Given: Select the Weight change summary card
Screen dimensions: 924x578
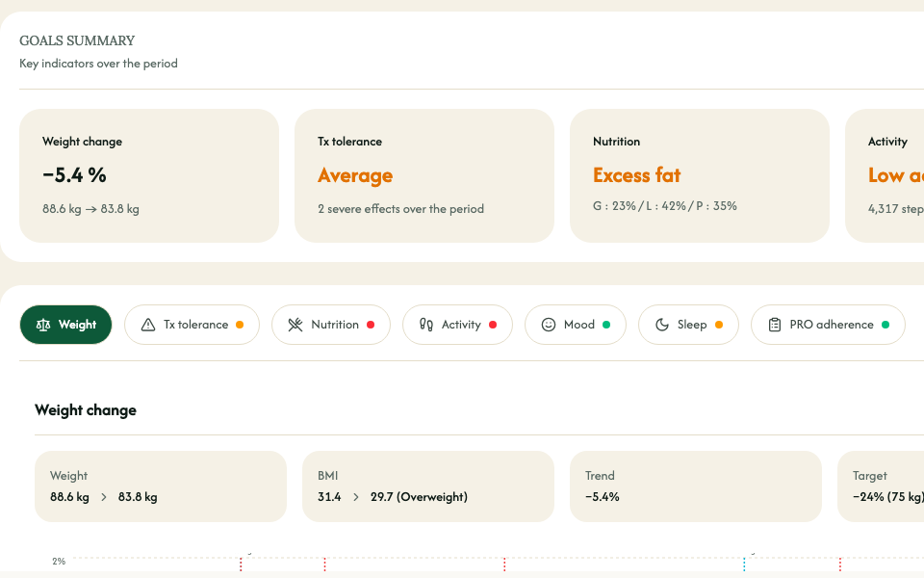Looking at the screenshot, I should coord(149,175).
